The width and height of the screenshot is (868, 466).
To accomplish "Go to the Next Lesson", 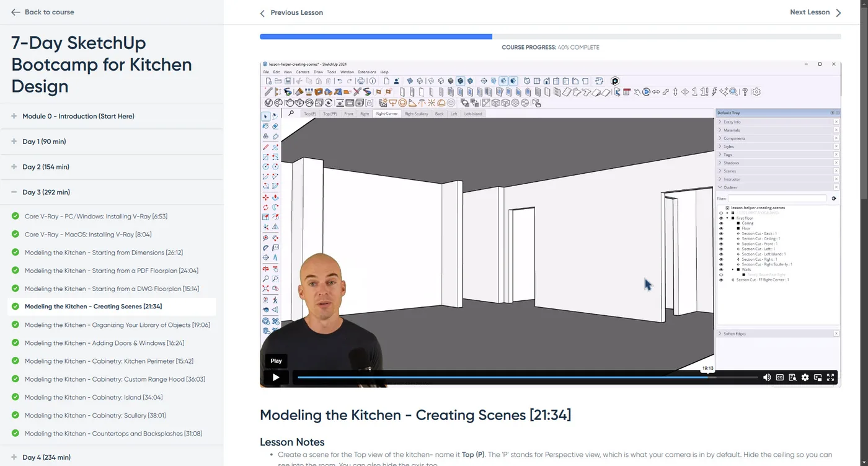I will [810, 12].
